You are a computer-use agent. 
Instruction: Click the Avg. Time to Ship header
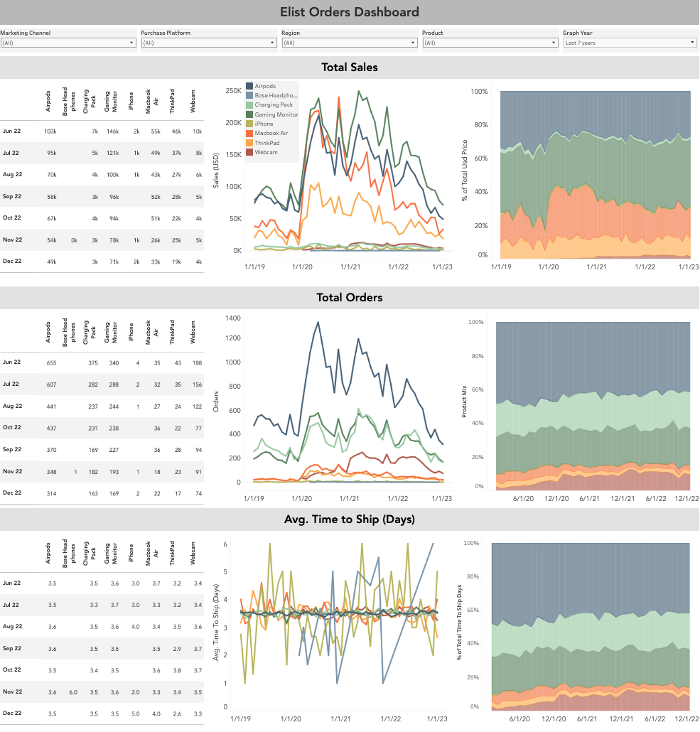pos(350,519)
